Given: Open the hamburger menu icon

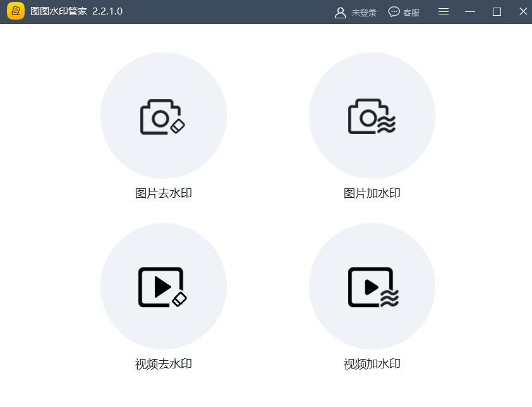Looking at the screenshot, I should (444, 11).
